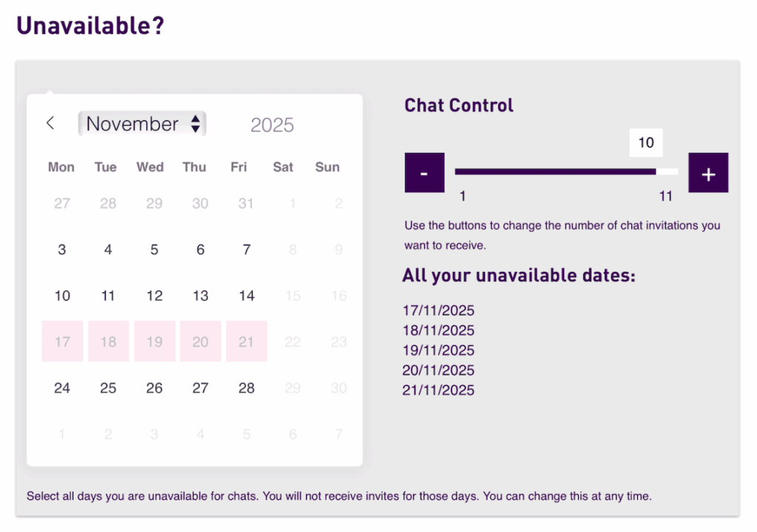The width and height of the screenshot is (757, 532).
Task: Open the November month dropdown
Action: (142, 124)
